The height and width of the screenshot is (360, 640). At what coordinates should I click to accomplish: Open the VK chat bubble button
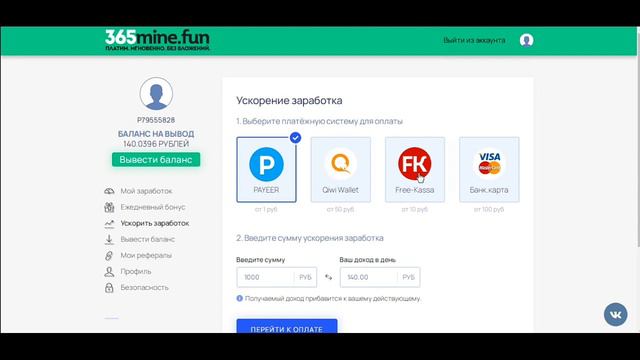click(616, 314)
